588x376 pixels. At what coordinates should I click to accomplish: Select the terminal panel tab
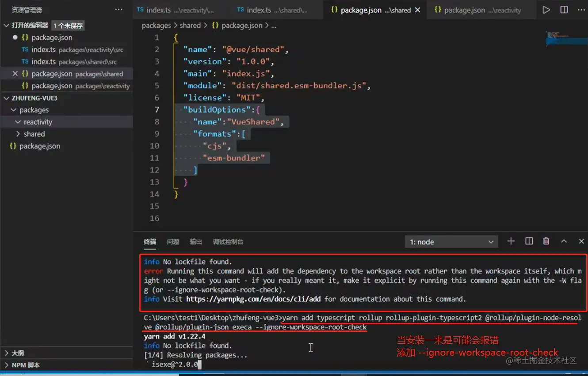tap(150, 242)
